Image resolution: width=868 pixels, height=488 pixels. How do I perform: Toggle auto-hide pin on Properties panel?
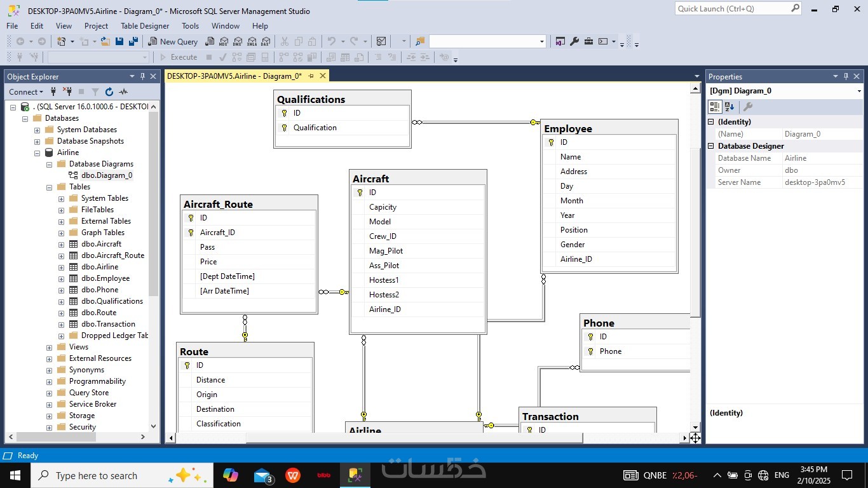pyautogui.click(x=846, y=76)
